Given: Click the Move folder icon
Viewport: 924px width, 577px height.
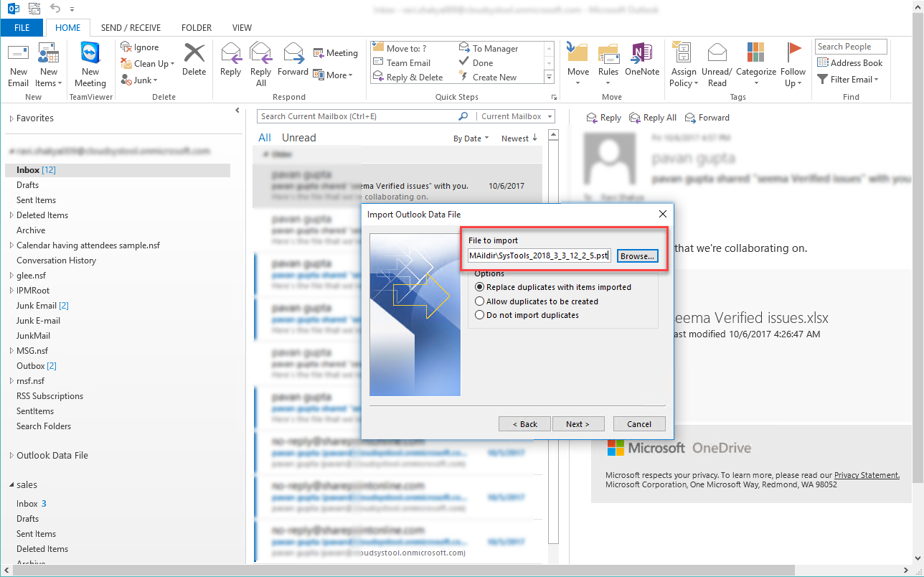Looking at the screenshot, I should [577, 53].
